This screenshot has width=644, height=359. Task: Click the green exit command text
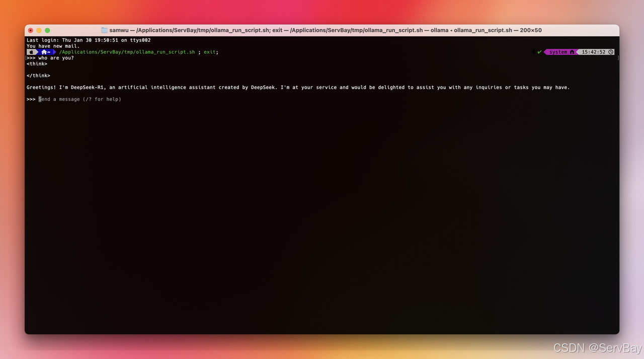click(209, 52)
